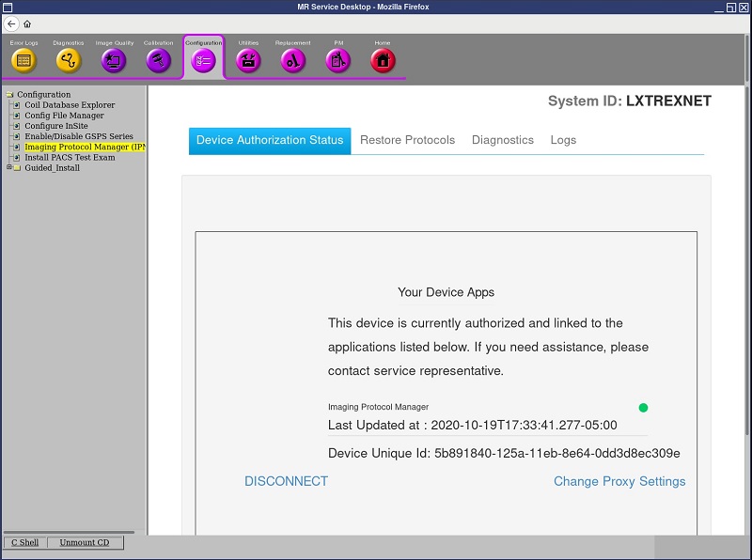752x560 pixels.
Task: Open the Error Logs toolbar icon
Action: click(24, 60)
